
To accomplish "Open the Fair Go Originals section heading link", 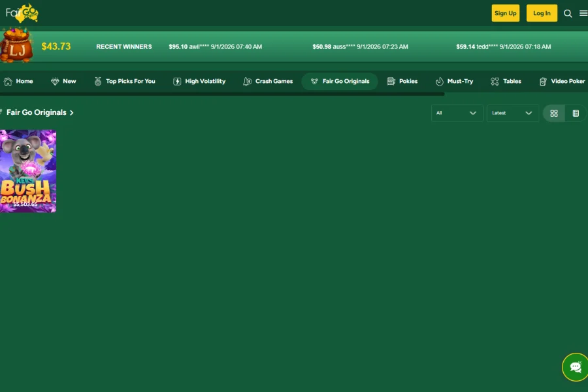I will (37, 112).
